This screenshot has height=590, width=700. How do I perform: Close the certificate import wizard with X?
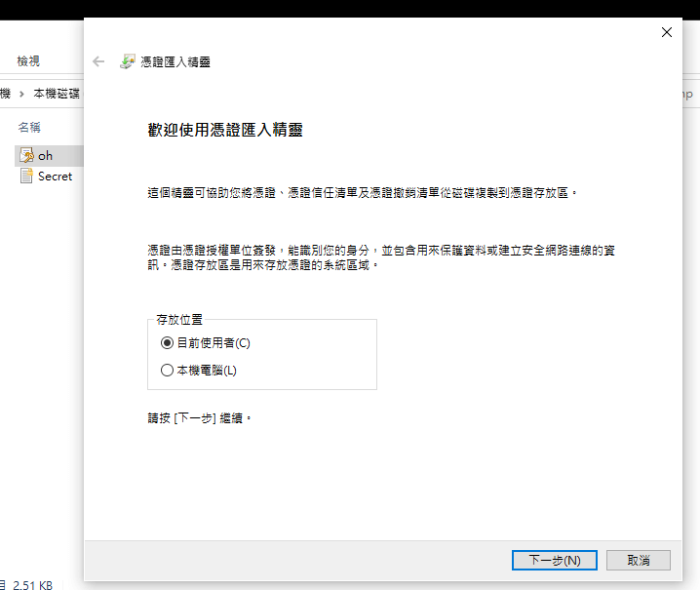tap(667, 32)
